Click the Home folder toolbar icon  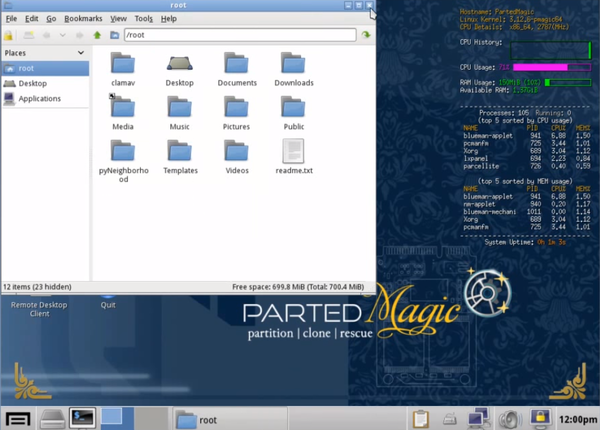(x=114, y=35)
